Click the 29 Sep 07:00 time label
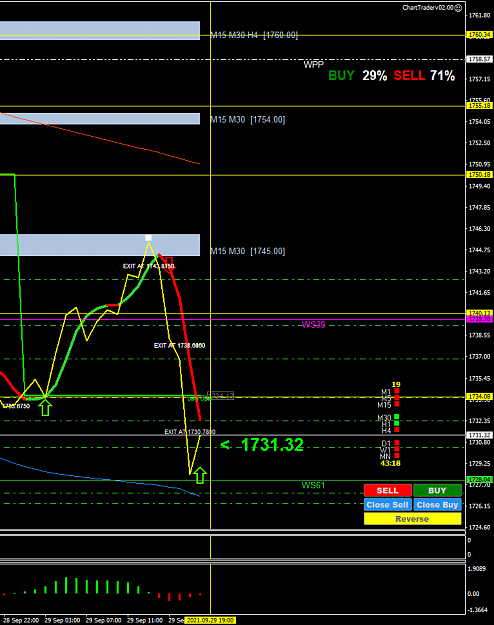The width and height of the screenshot is (494, 625). tap(104, 620)
